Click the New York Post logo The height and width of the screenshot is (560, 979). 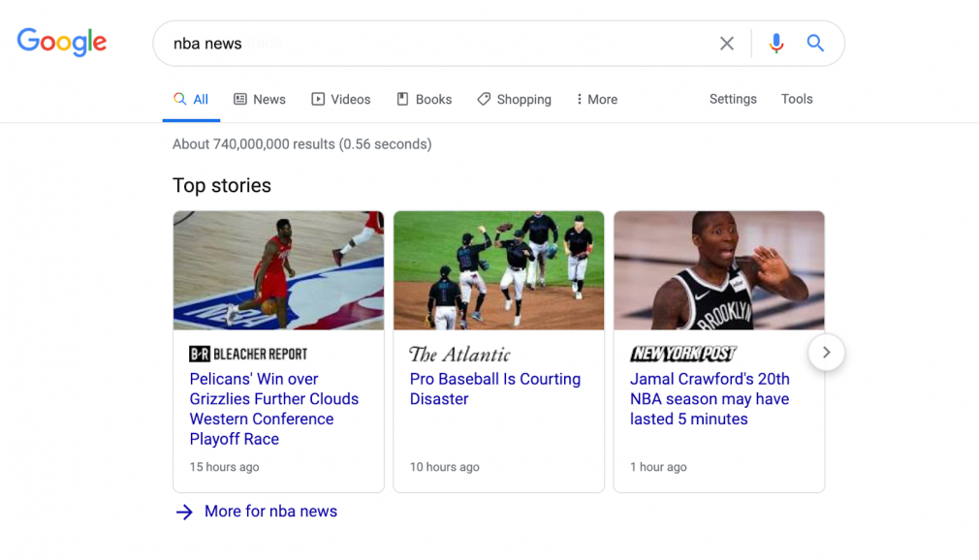tap(683, 354)
